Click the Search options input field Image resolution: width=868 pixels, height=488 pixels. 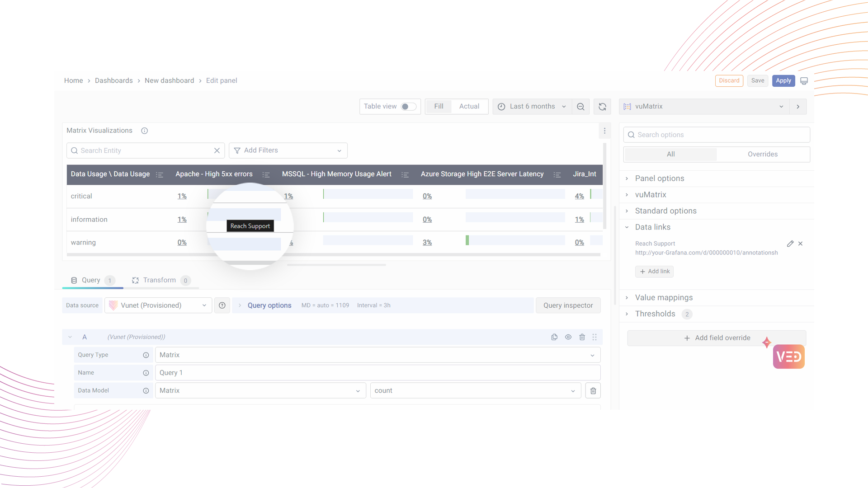[x=717, y=135]
